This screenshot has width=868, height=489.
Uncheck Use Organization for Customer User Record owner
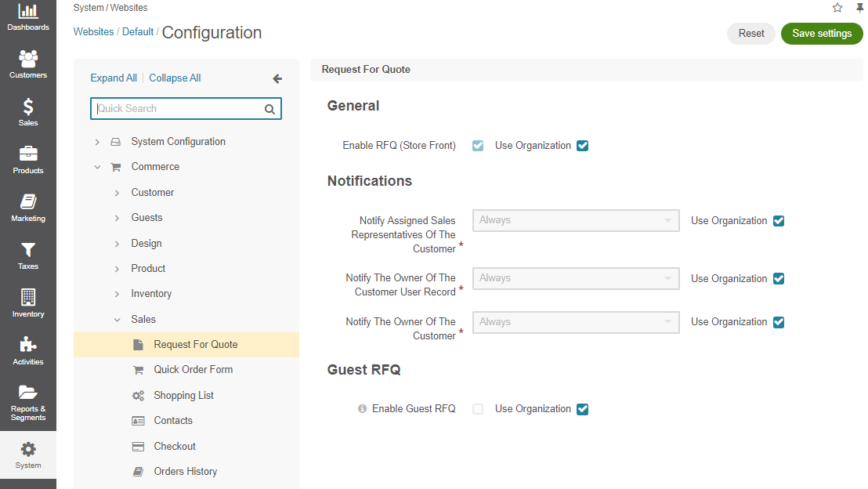[779, 278]
